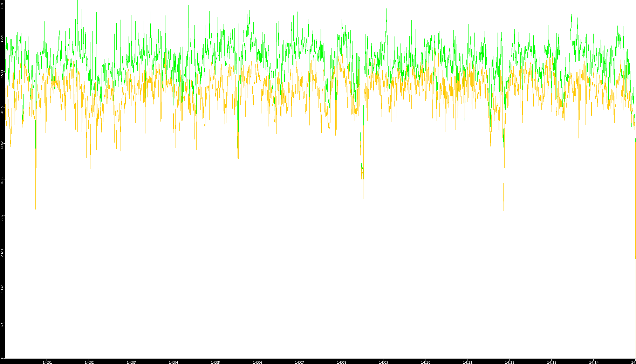Select the 14:14 time axis label
Screen dimensions: 636x364
594,362
